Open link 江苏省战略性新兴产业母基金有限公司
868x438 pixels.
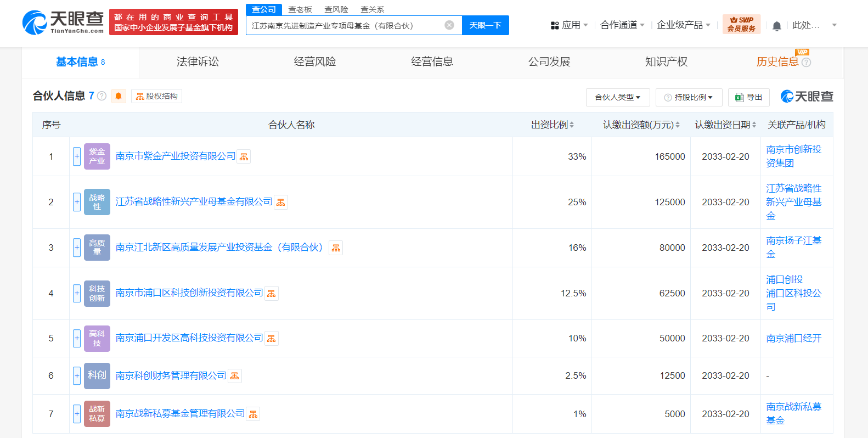194,202
